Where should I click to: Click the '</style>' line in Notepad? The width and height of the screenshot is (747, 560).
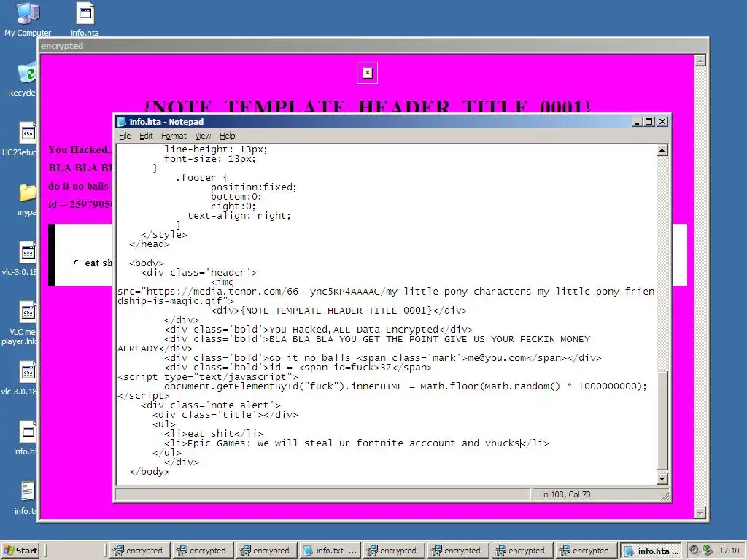pyautogui.click(x=164, y=235)
